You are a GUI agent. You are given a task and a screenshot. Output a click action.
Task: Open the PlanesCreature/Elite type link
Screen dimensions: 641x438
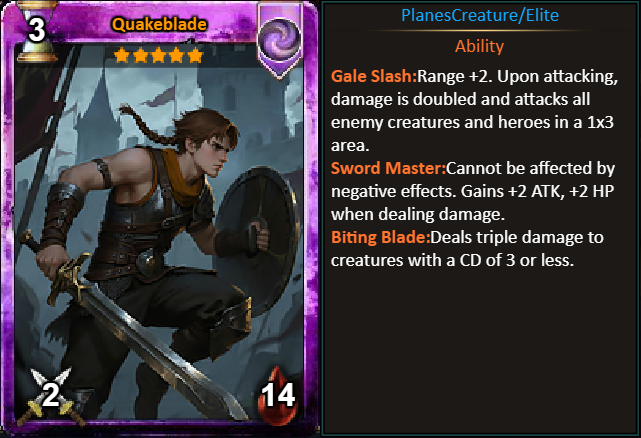tap(480, 15)
